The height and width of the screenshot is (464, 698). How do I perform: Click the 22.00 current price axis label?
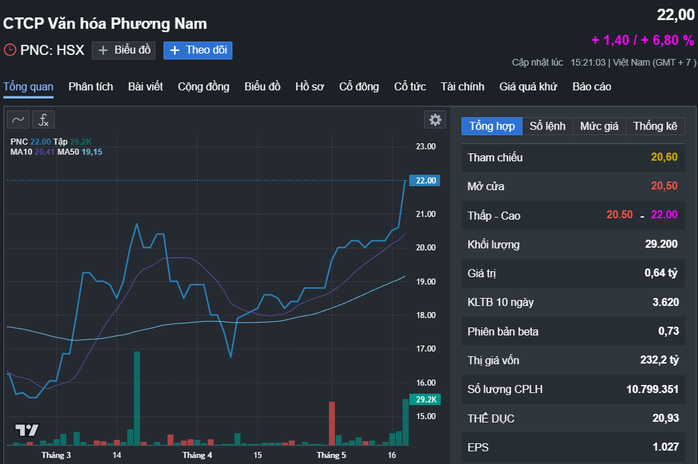click(426, 180)
